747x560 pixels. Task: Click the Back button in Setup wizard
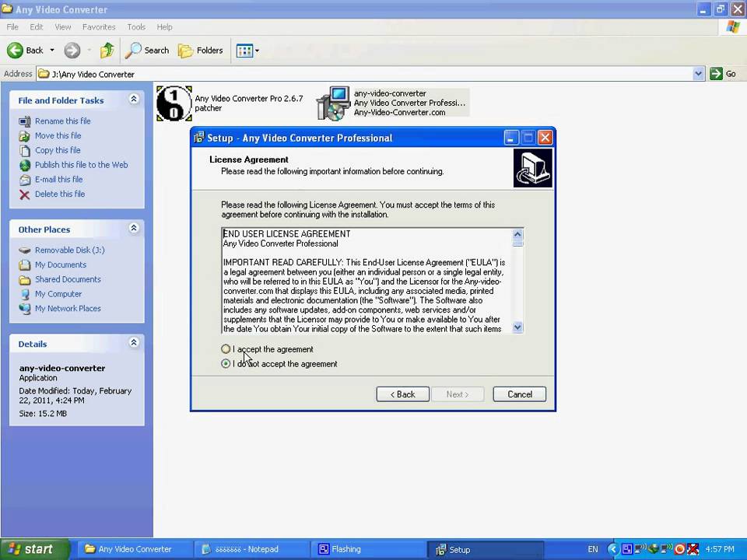coord(402,394)
